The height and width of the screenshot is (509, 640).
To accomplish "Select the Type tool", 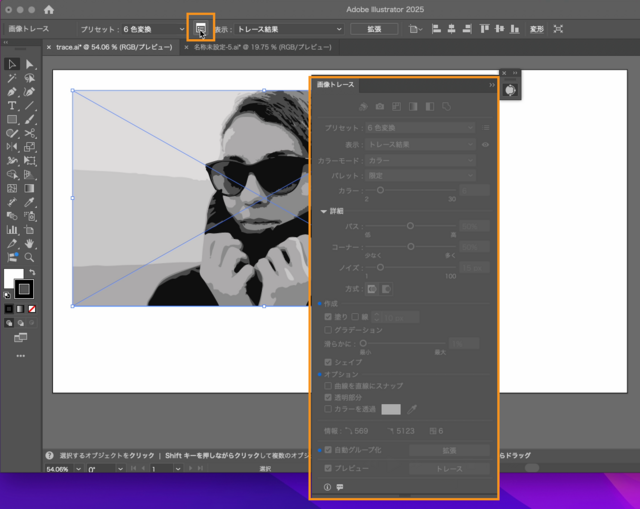I will tap(12, 106).
